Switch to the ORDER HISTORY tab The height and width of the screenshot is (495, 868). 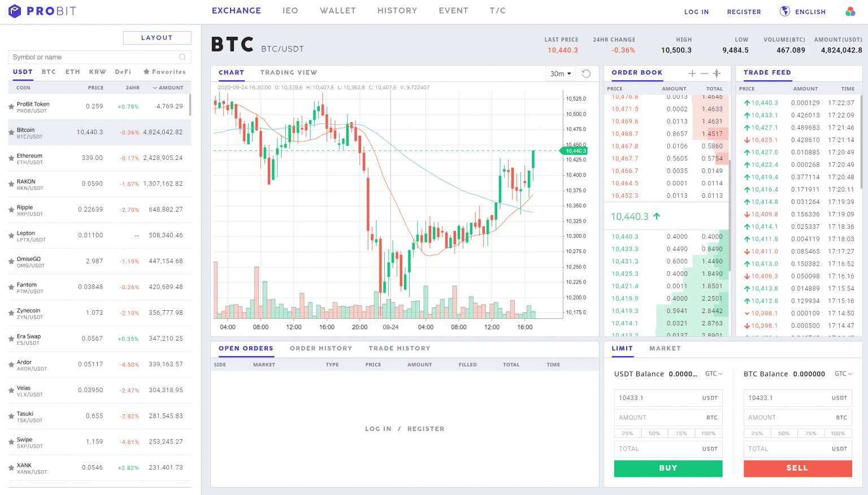pos(321,349)
